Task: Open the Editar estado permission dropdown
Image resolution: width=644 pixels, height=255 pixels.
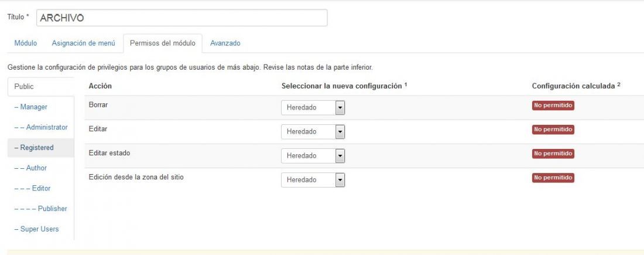Action: 313,156
